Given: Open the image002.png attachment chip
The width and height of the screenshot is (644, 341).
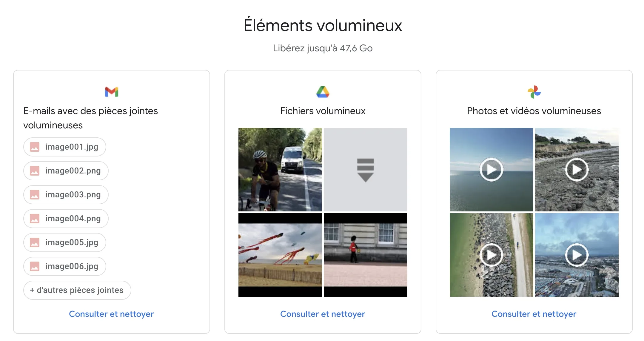Looking at the screenshot, I should coord(66,171).
